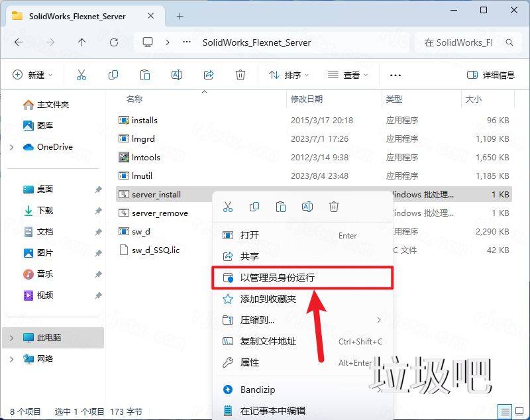The height and width of the screenshot is (420, 530).
Task: Click the Share icon on the toolbar
Action: click(208, 75)
